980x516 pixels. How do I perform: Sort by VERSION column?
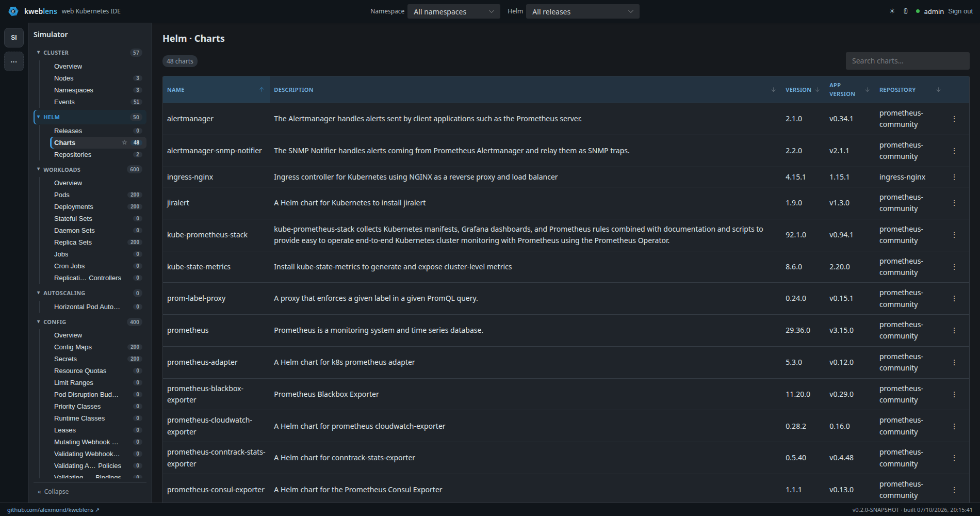coord(802,90)
